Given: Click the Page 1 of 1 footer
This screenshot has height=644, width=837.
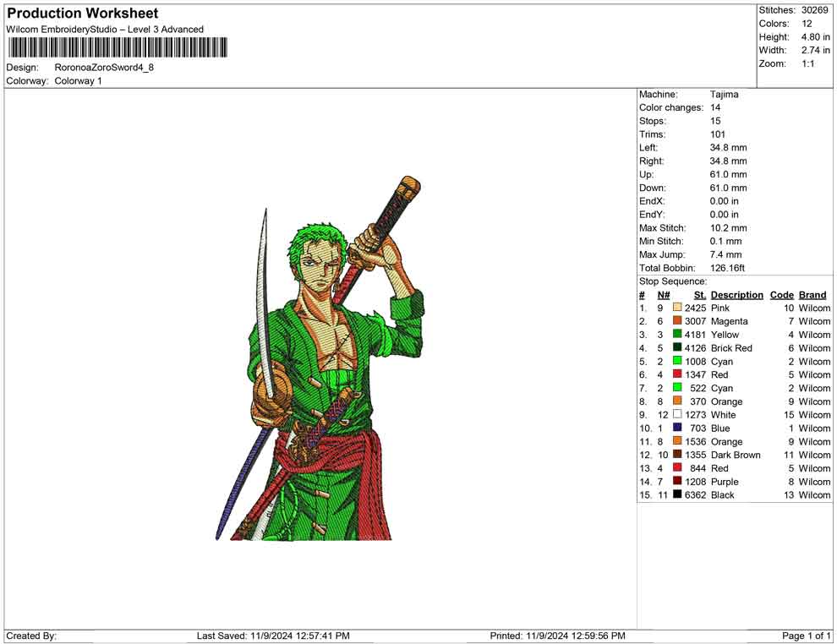Looking at the screenshot, I should coord(807,636).
